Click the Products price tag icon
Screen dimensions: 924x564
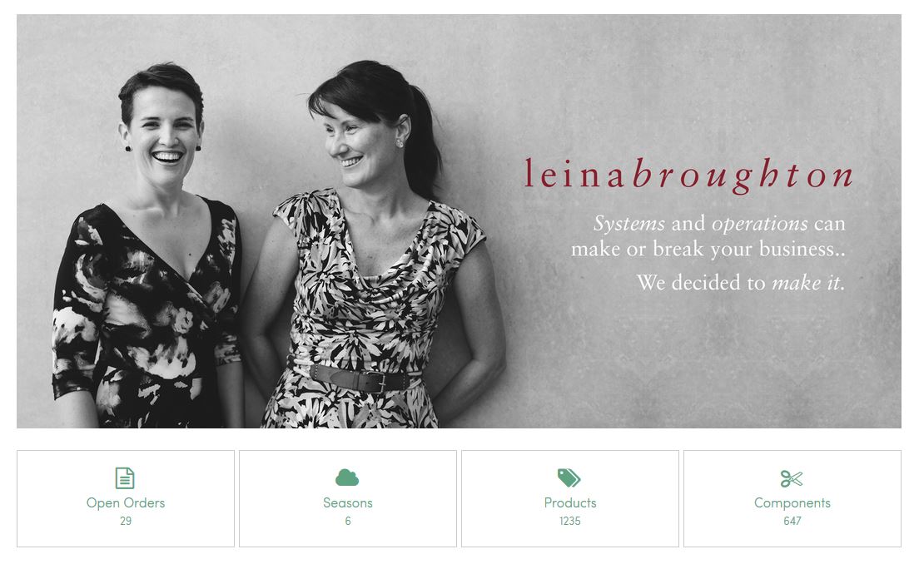pos(569,478)
